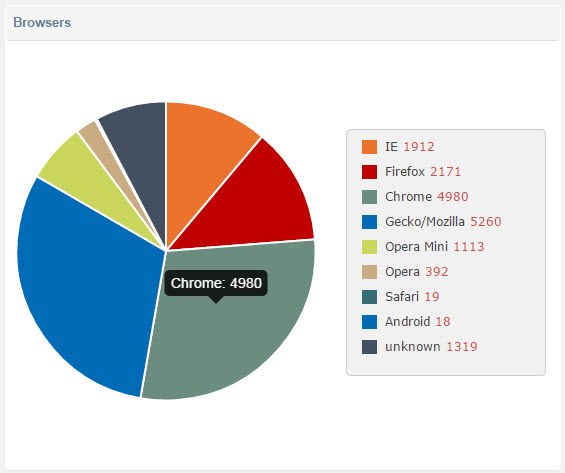Click the Gecko/Mozilla count value 5260

tap(486, 222)
